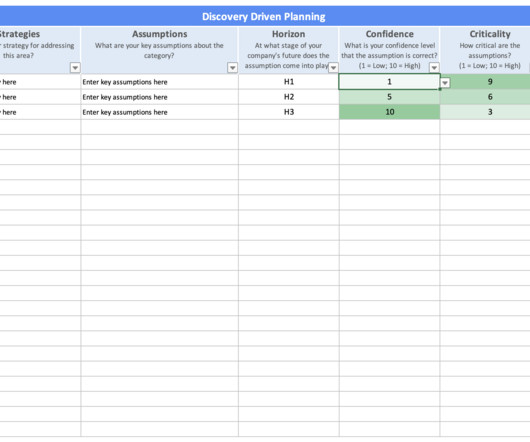Open the Confidence column filter dropdown
This screenshot has width=530, height=442.
point(434,68)
